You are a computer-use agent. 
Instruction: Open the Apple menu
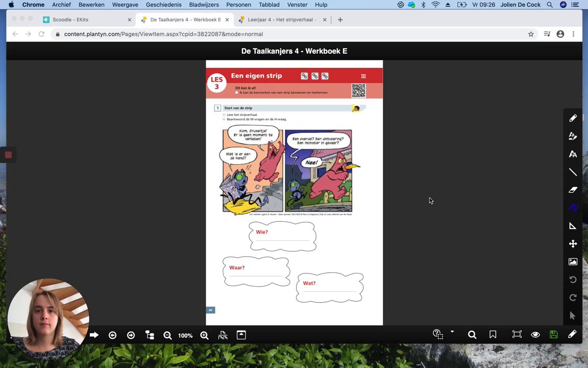pos(11,5)
